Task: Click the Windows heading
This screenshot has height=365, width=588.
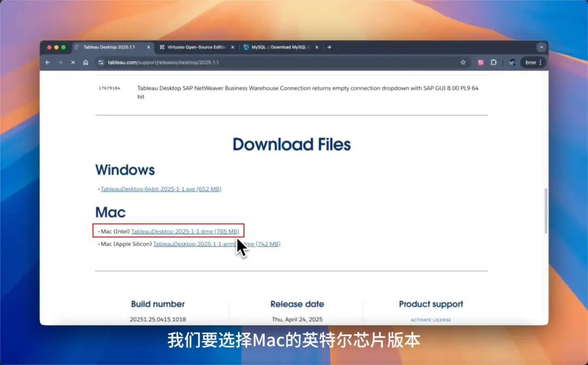Action: (x=125, y=170)
